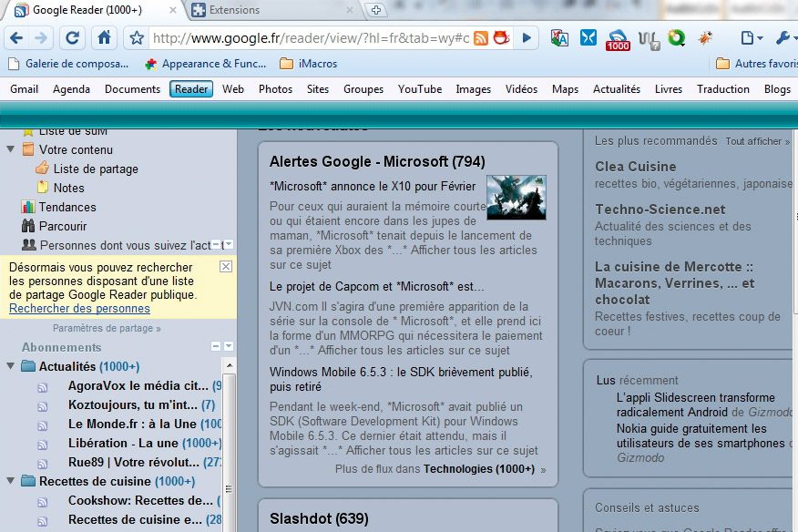Image resolution: width=798 pixels, height=532 pixels.
Task: Click Tout afficher for recommendations
Action: tap(758, 141)
